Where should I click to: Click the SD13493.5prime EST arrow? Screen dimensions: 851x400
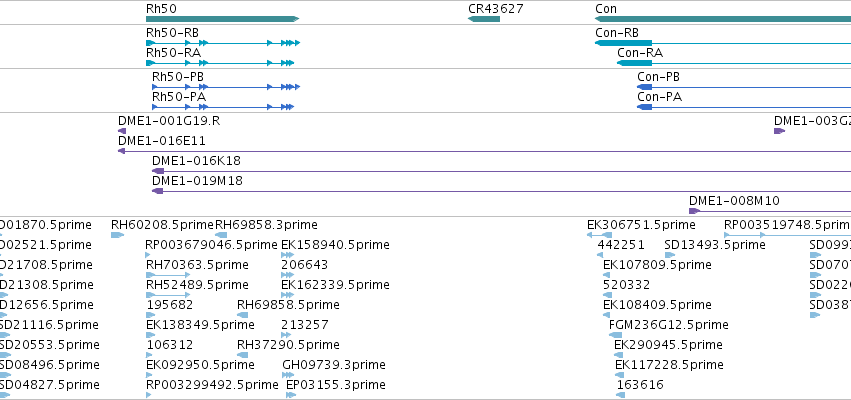point(670,255)
